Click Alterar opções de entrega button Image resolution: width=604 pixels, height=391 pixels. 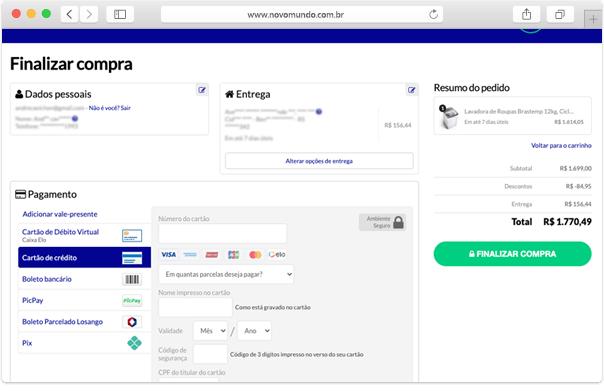pos(319,161)
